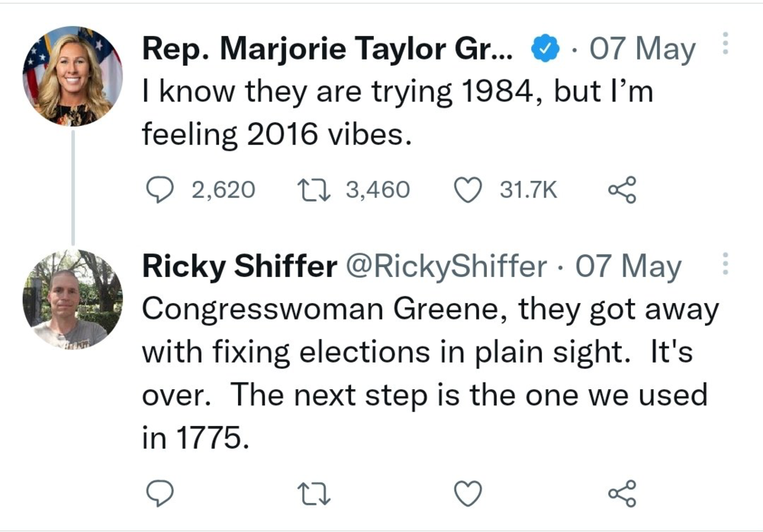Reply to Ricky Shiffer's tweet
This screenshot has width=763, height=532.
(x=158, y=495)
